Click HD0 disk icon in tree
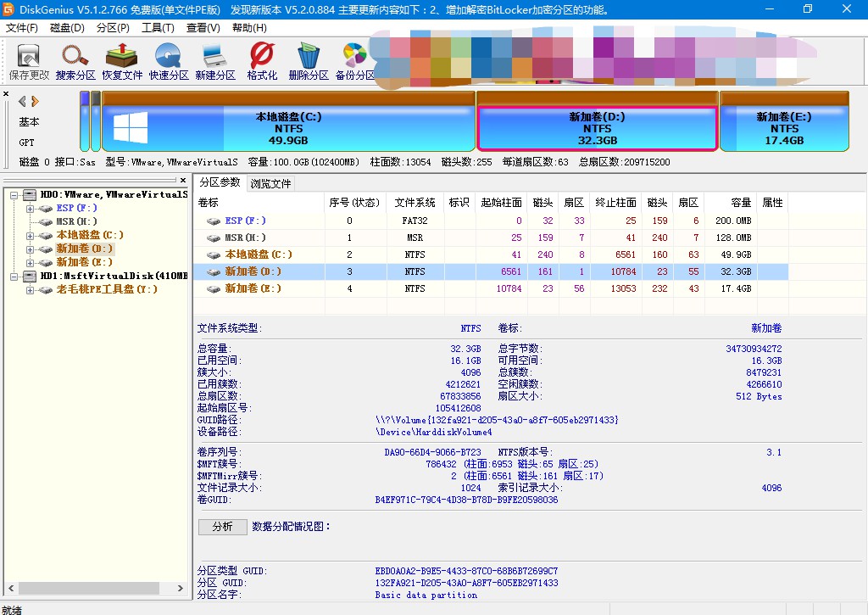The width and height of the screenshot is (868, 615). coord(30,195)
